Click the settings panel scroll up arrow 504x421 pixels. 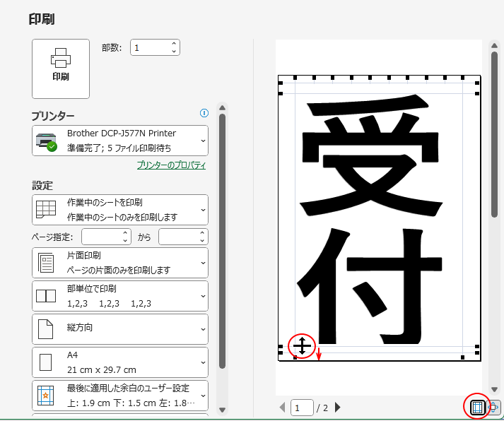click(x=222, y=108)
